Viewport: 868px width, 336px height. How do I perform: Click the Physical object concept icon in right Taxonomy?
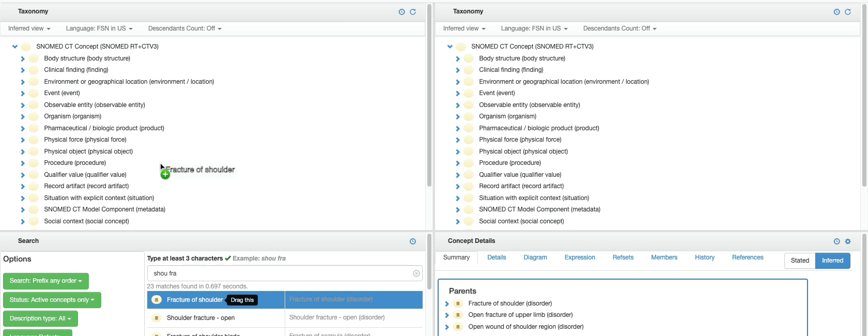[469, 151]
